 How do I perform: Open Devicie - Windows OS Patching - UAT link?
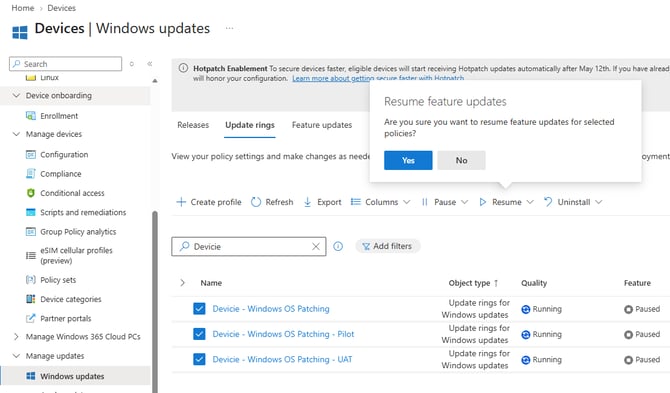click(x=282, y=359)
